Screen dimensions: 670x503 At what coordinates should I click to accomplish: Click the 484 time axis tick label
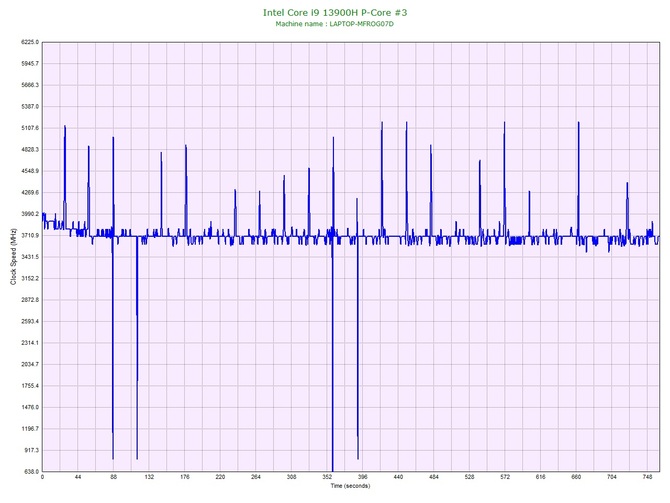[434, 477]
